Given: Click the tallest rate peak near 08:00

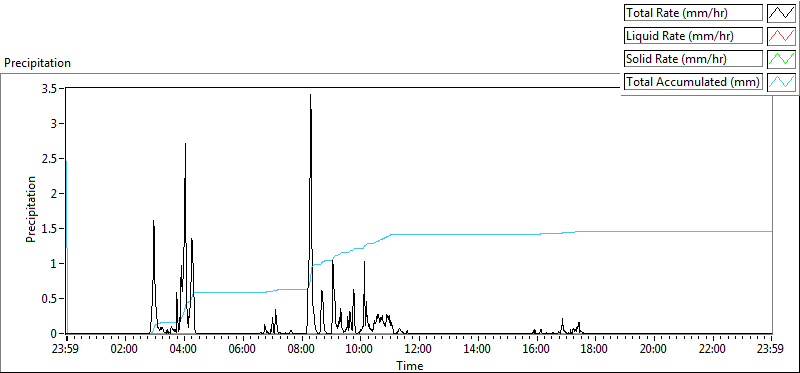Looking at the screenshot, I should 310,95.
